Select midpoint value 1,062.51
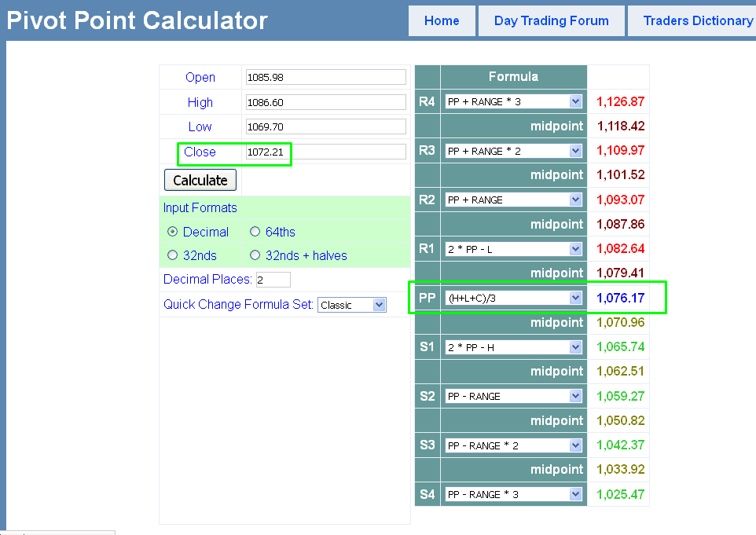The height and width of the screenshot is (535, 756). 621,371
